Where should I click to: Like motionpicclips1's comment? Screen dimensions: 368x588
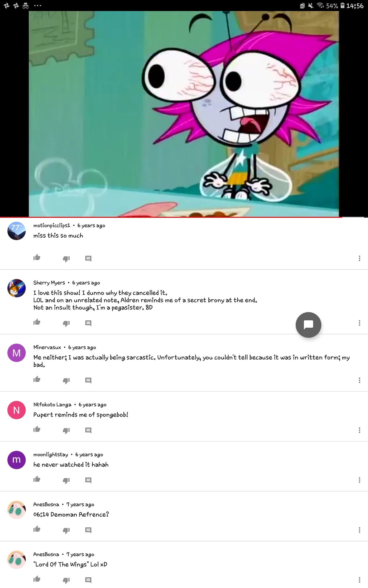[37, 258]
